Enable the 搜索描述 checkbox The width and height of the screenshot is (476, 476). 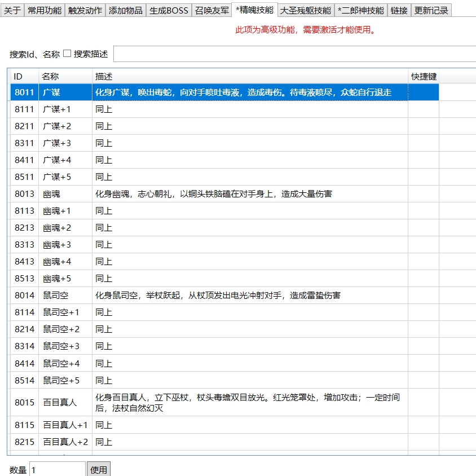tap(67, 54)
